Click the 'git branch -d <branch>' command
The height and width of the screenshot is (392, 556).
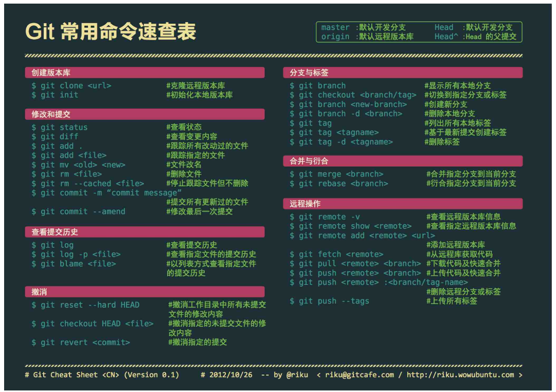click(346, 114)
